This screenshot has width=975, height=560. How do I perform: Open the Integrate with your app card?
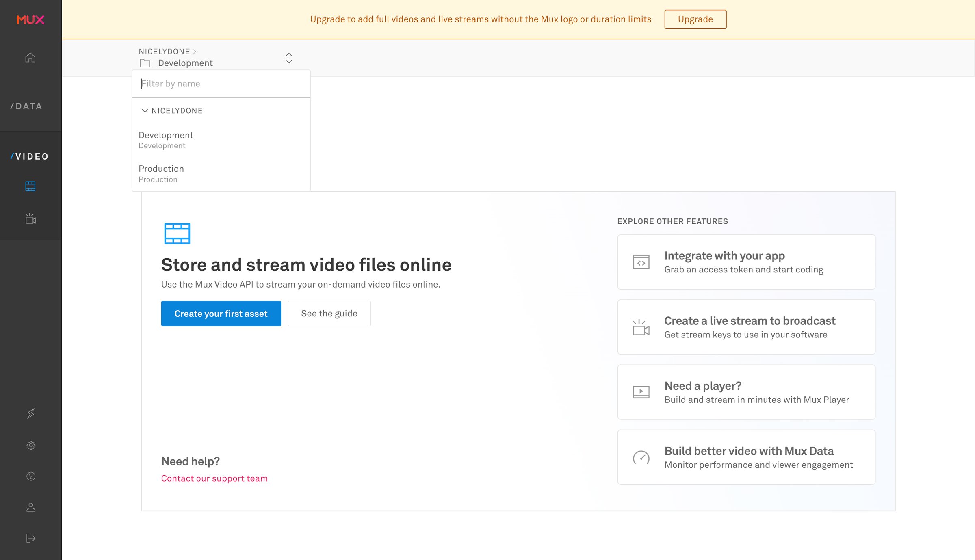tap(746, 262)
